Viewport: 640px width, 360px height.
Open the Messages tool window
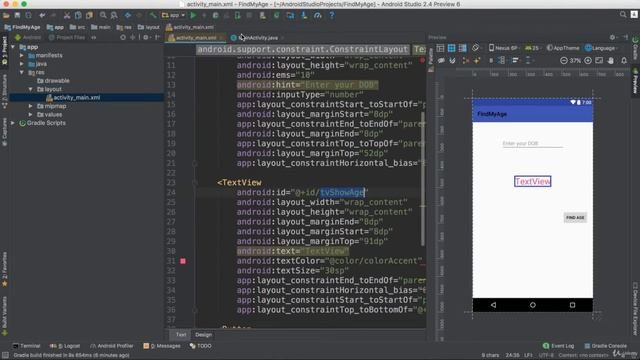pos(162,346)
